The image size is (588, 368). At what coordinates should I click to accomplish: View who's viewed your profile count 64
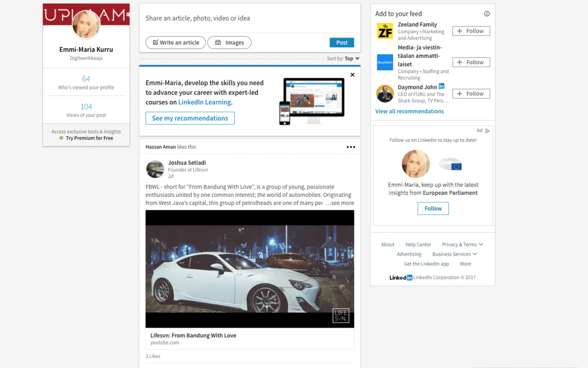86,79
